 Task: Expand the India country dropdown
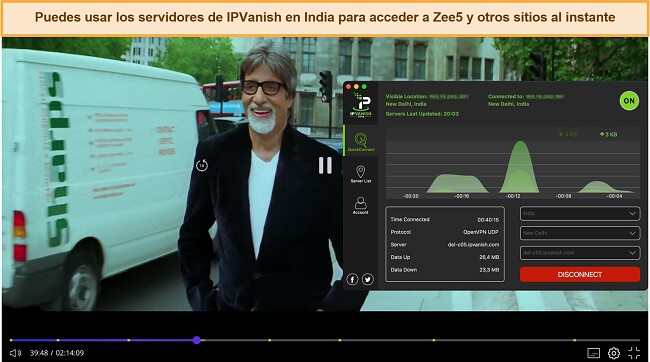tap(580, 214)
